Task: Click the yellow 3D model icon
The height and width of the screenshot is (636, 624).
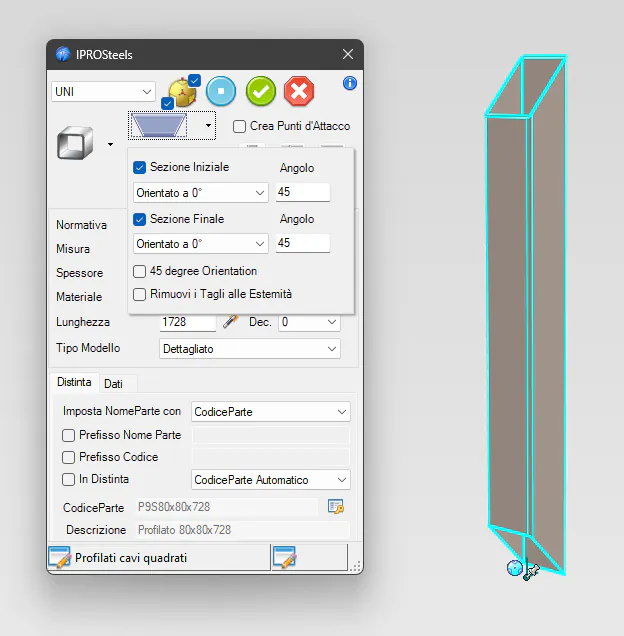Action: pyautogui.click(x=181, y=93)
